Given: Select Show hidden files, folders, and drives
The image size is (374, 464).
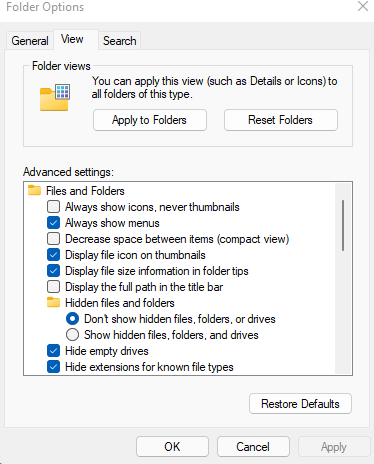Looking at the screenshot, I should pos(72,335).
